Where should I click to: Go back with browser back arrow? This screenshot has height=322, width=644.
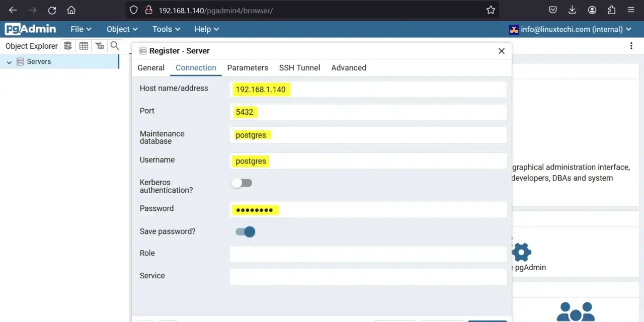13,10
